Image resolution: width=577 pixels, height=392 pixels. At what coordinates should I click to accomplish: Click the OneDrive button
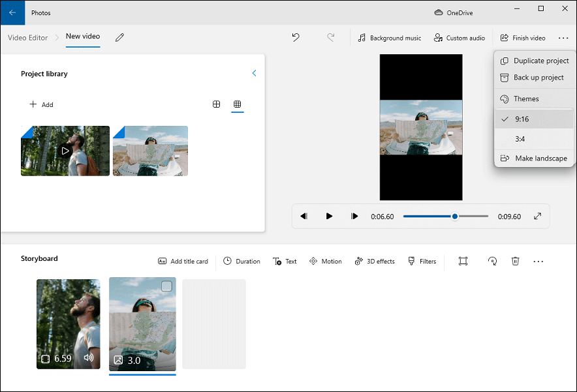coord(454,12)
